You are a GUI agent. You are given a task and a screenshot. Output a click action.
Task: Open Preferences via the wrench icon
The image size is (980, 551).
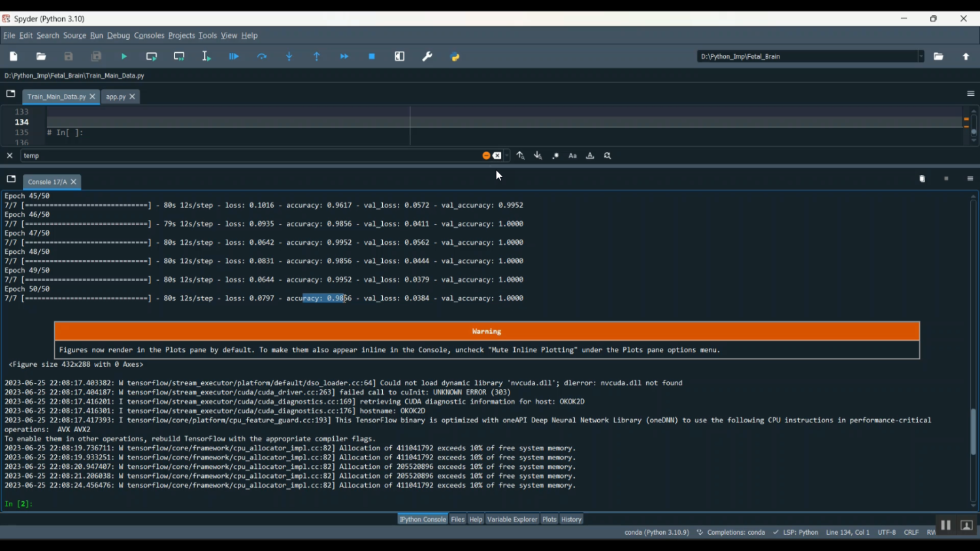coord(427,57)
